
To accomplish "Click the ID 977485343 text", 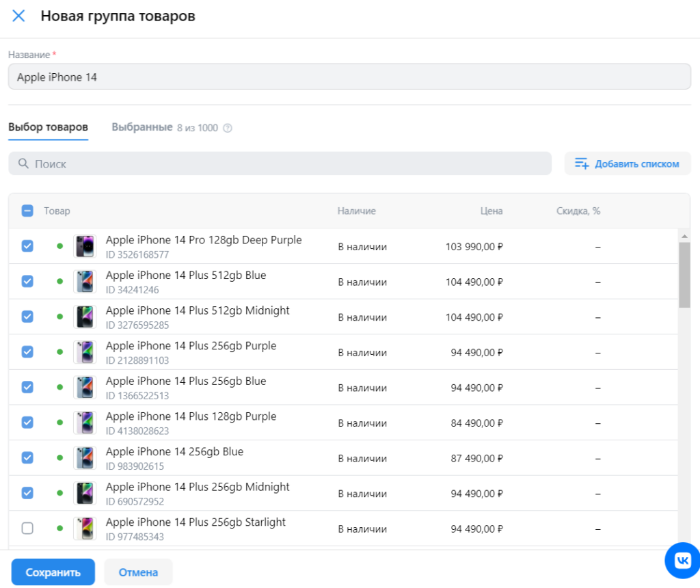I will (135, 537).
